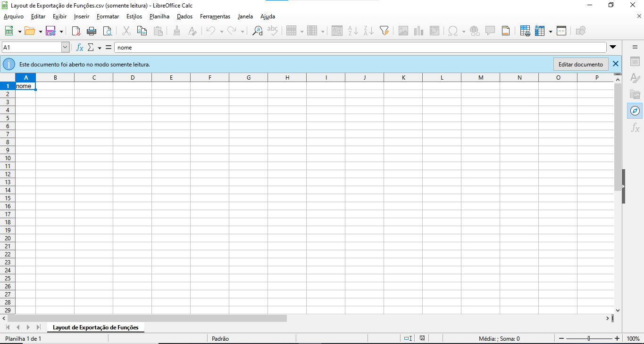Click the Redo arrow icon

[x=232, y=31]
